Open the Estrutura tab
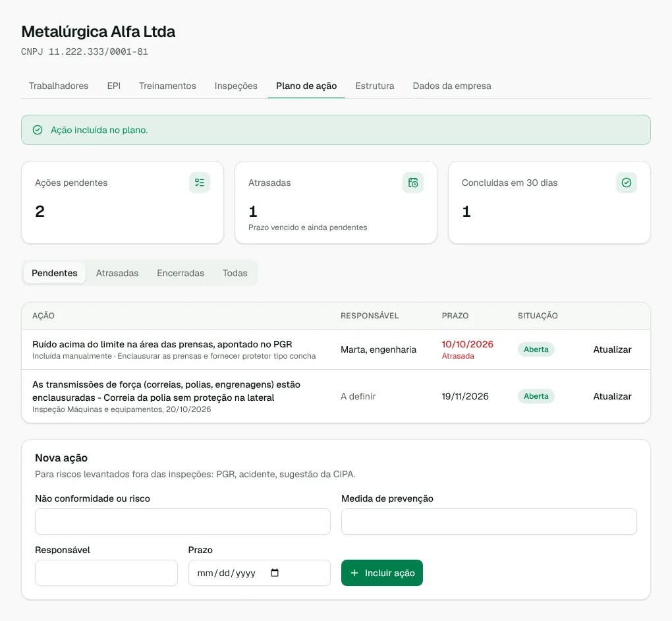This screenshot has width=672, height=621. (375, 86)
